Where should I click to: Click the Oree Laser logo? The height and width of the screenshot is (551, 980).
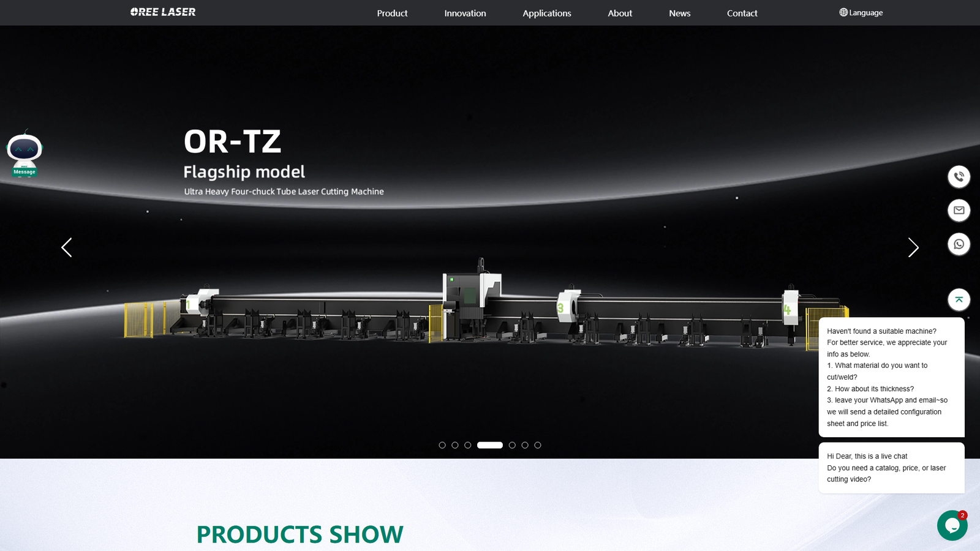[x=163, y=12]
